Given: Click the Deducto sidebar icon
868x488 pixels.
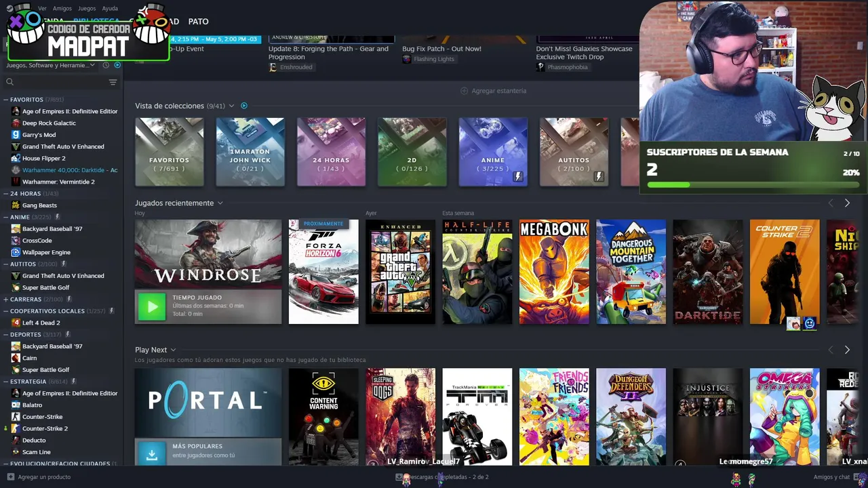Looking at the screenshot, I should click(x=16, y=440).
